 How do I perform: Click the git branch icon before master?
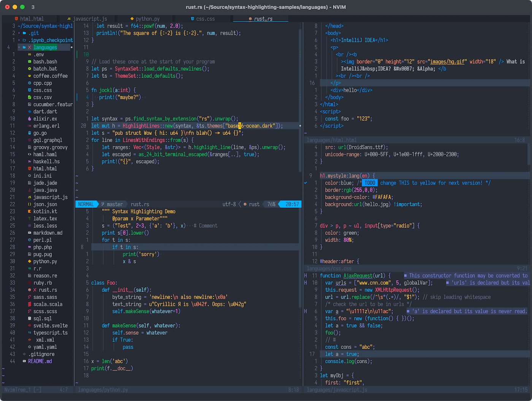click(x=103, y=204)
